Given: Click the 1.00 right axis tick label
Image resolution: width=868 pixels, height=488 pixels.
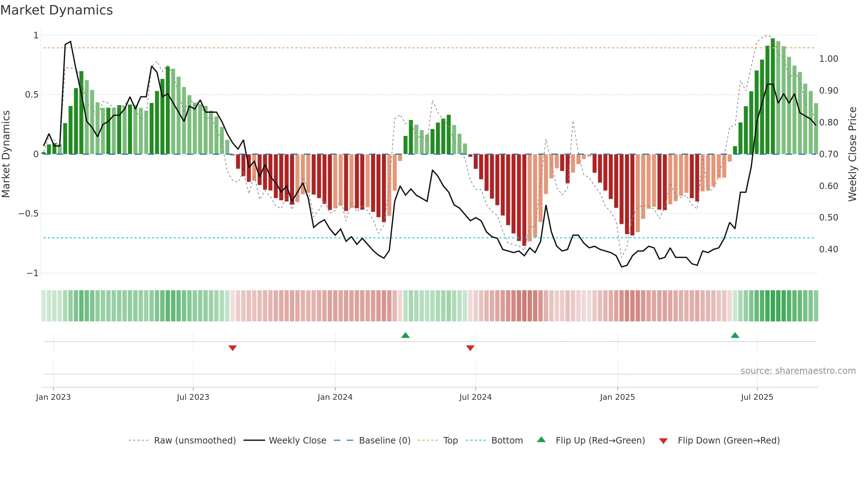Looking at the screenshot, I should pyautogui.click(x=829, y=59).
